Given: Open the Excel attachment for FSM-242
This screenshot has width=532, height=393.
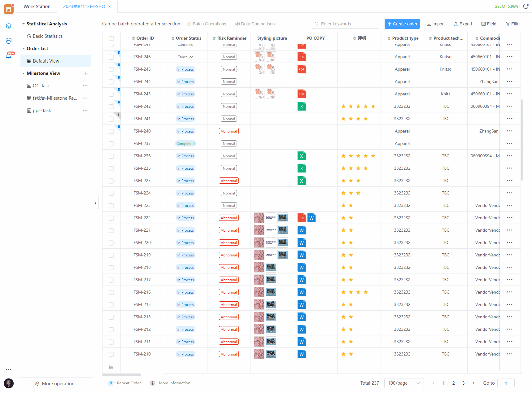Looking at the screenshot, I should click(x=301, y=107).
